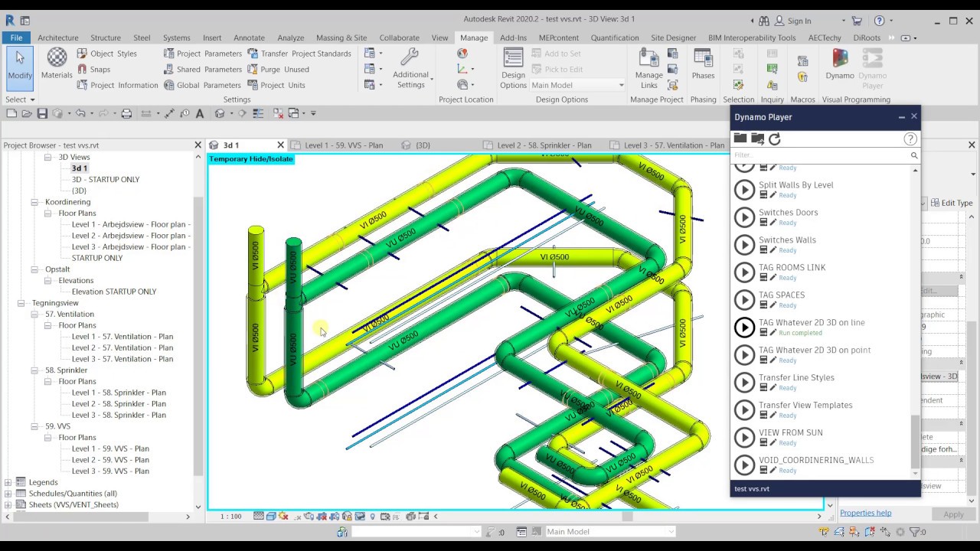Close the 3d 1 view tab
This screenshot has height=551, width=980.
point(280,145)
